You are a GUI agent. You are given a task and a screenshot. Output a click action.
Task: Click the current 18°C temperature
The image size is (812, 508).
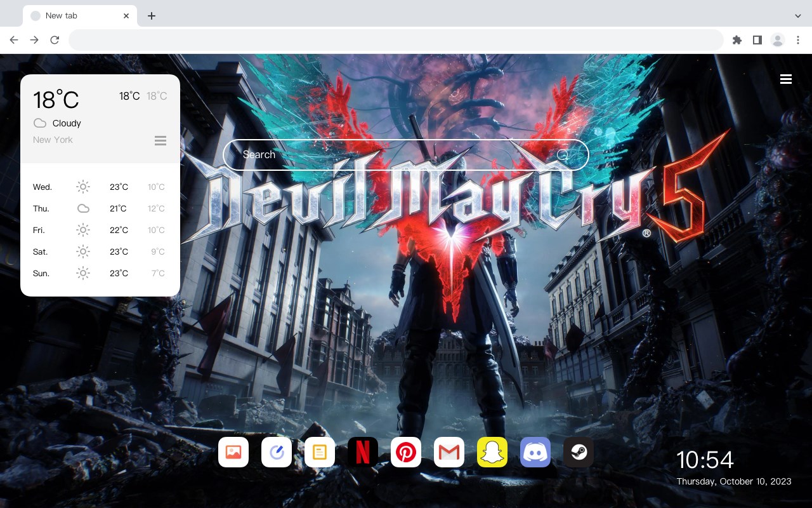pos(56,100)
